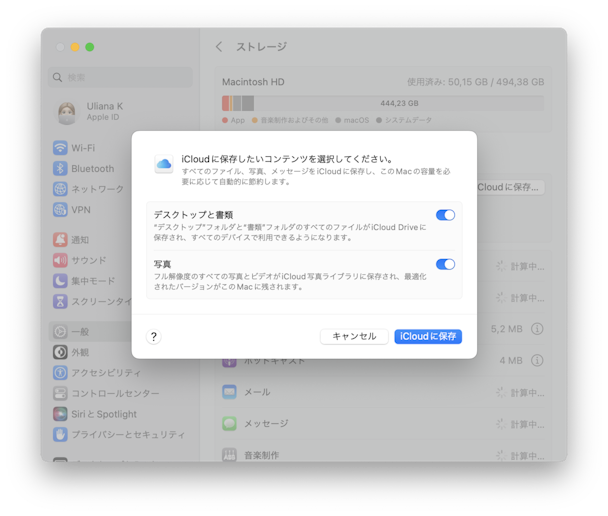This screenshot has height=516, width=608.
Task: Toggle the 写真 switch
Action: (x=445, y=264)
